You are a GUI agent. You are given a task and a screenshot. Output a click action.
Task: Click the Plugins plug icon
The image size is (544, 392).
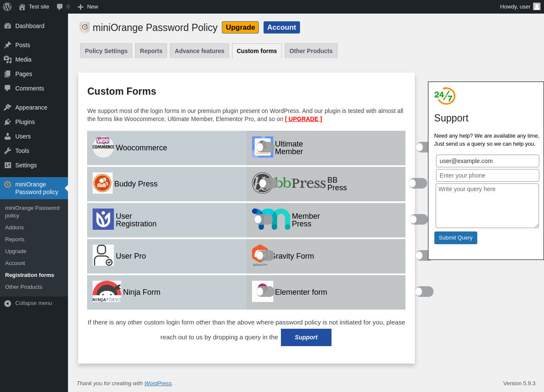pyautogui.click(x=8, y=122)
